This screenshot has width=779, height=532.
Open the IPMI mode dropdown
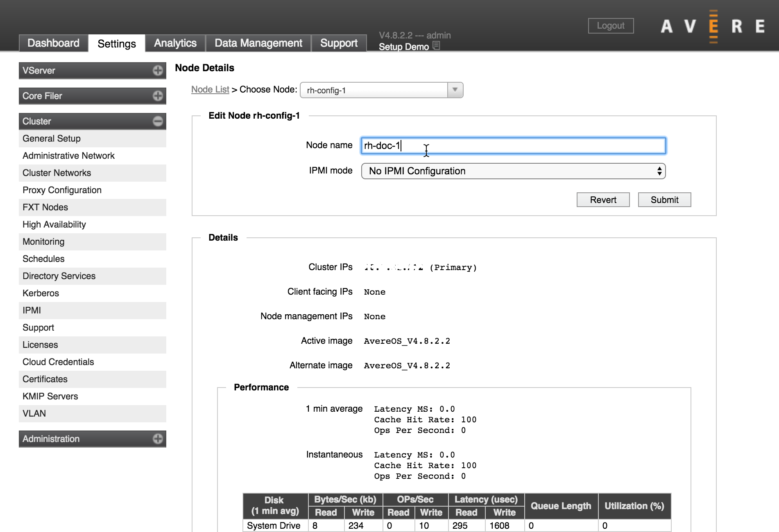513,171
